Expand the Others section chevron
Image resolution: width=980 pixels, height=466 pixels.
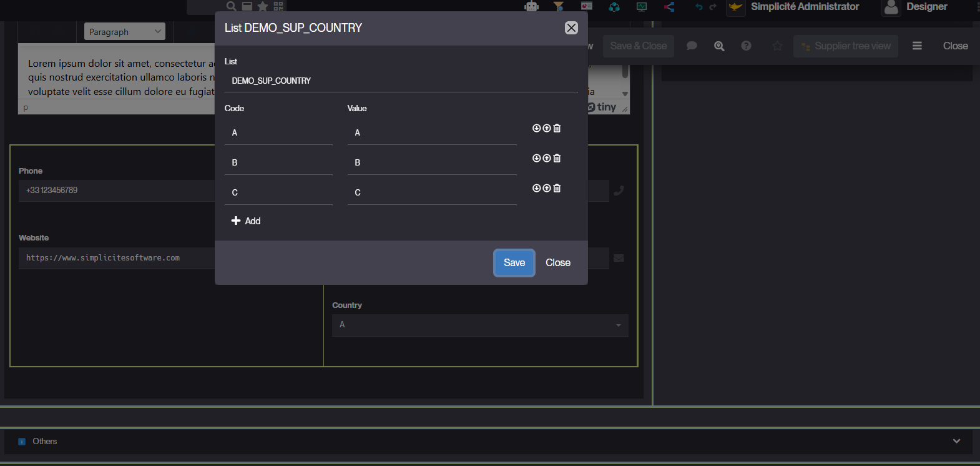(956, 441)
